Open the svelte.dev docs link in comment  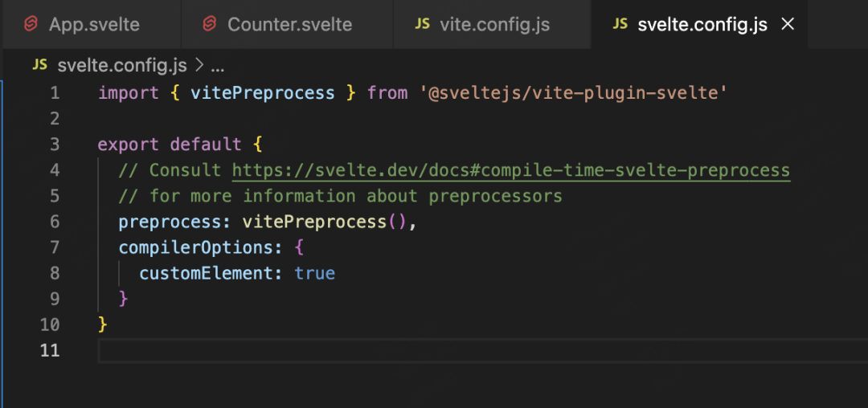click(511, 170)
